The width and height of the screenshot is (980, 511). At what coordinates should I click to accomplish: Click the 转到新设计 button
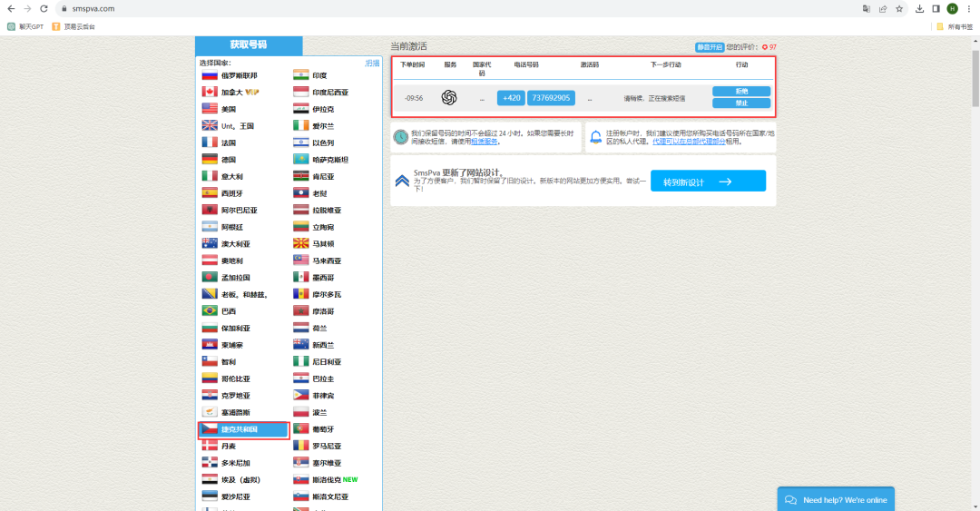click(x=708, y=182)
